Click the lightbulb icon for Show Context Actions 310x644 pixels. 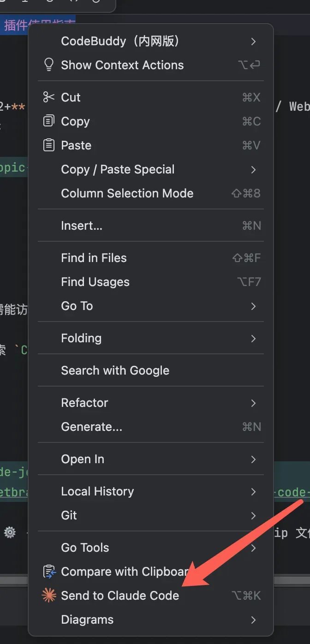pos(48,65)
